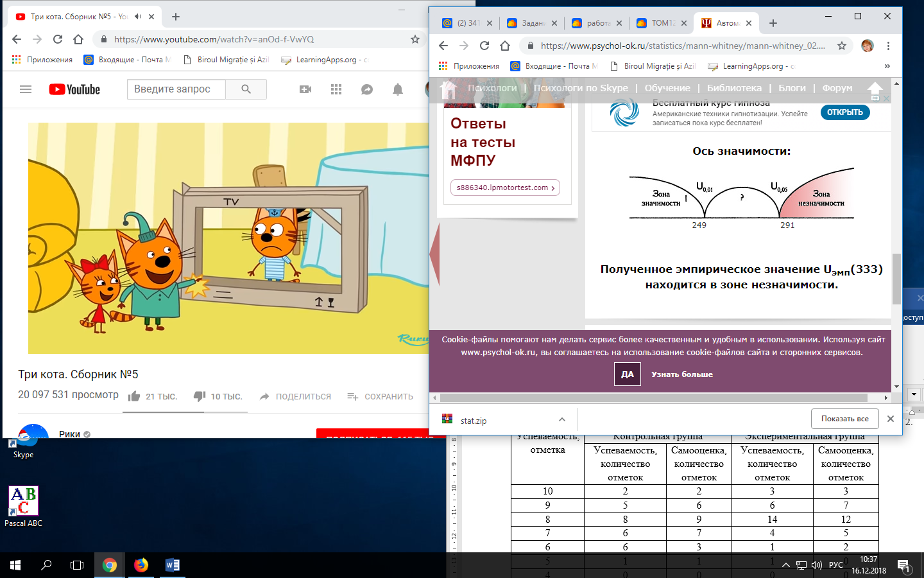Switch to the ТОМ12 tab
This screenshot has width=924, height=578.
coord(662,23)
